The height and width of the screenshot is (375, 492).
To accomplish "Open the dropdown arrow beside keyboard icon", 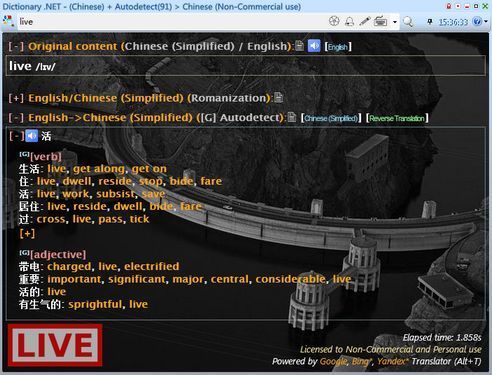I will [x=395, y=22].
